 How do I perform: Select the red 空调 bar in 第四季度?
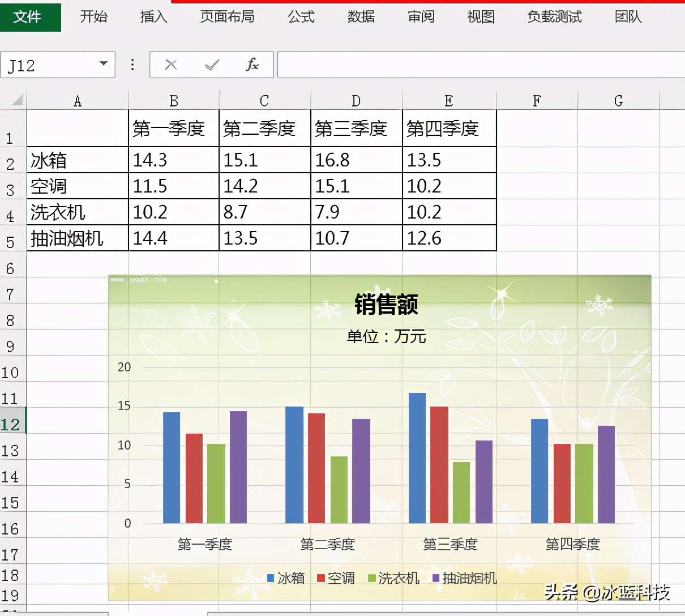coord(562,484)
